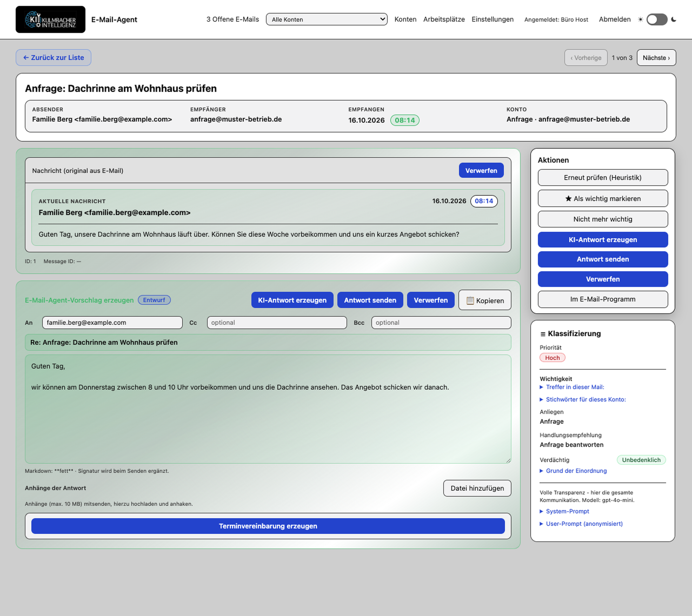Viewport: 692px width, 616px height.
Task: Click Terminvereinbarung erzeugen button
Action: click(268, 526)
